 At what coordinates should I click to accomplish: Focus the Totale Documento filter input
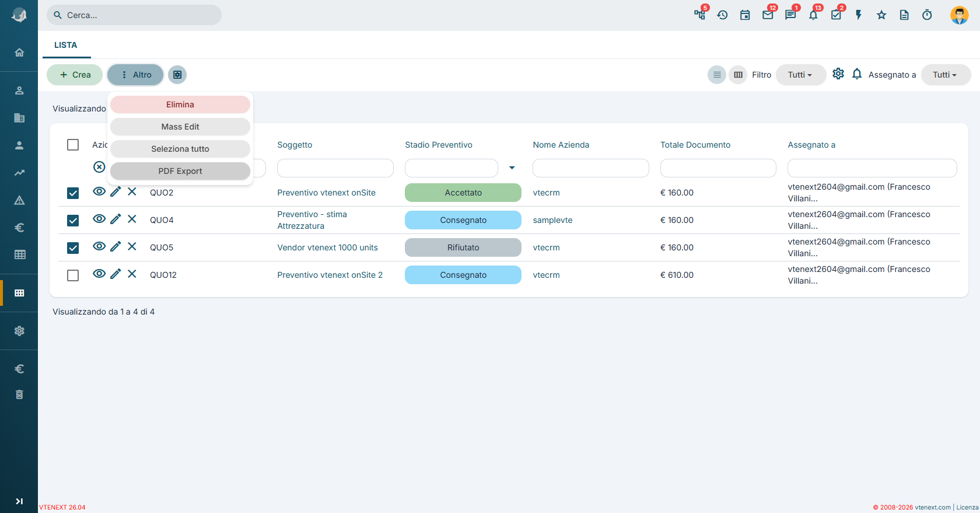(718, 168)
